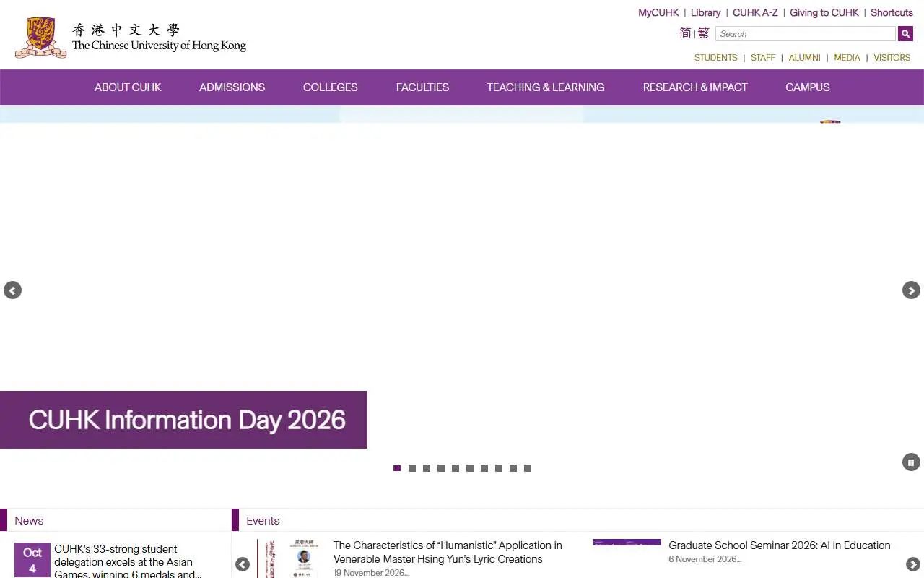Open the Asian Games student delegation news
This screenshot has height=578, width=924.
point(128,561)
